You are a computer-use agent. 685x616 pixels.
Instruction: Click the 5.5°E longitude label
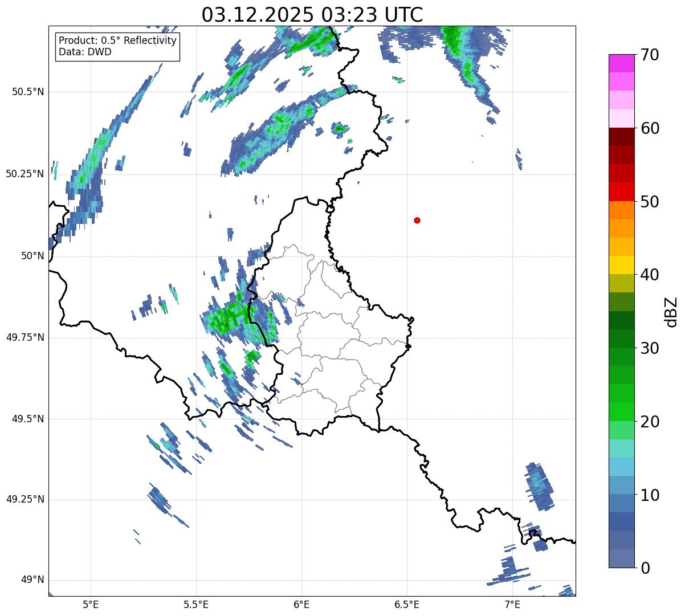click(196, 604)
